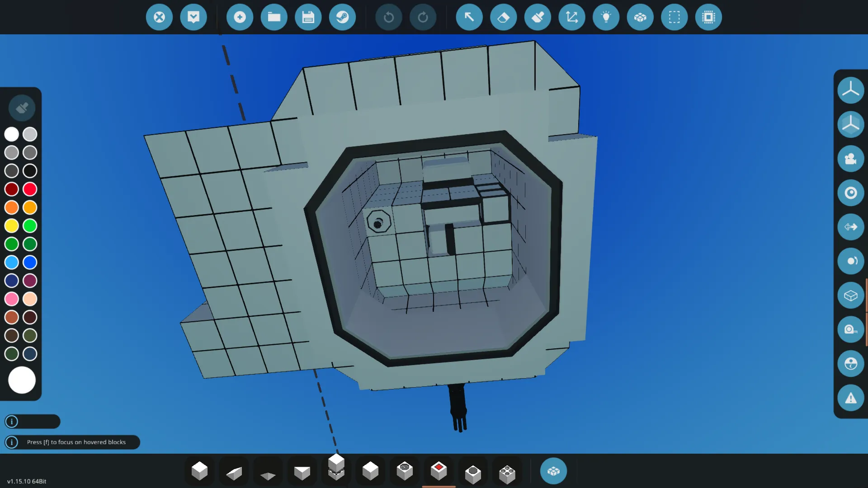
Task: Open the block inventory button in bottom bar
Action: [x=553, y=471]
